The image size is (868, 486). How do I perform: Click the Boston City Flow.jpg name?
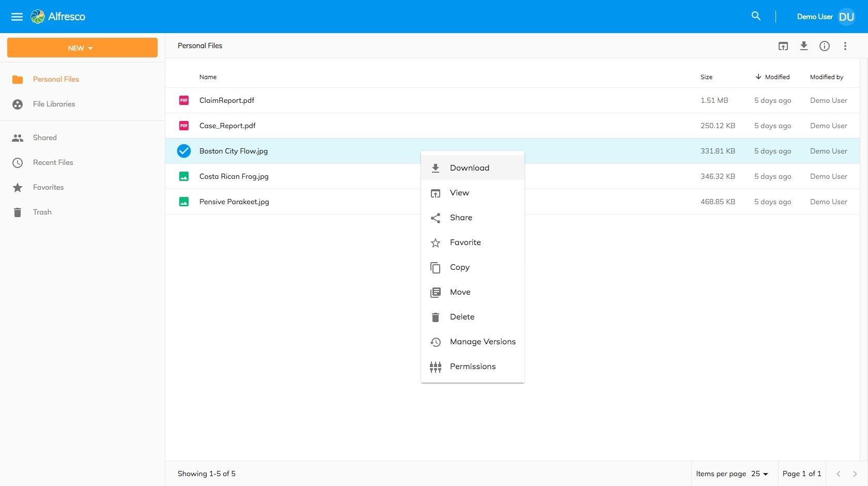point(234,151)
